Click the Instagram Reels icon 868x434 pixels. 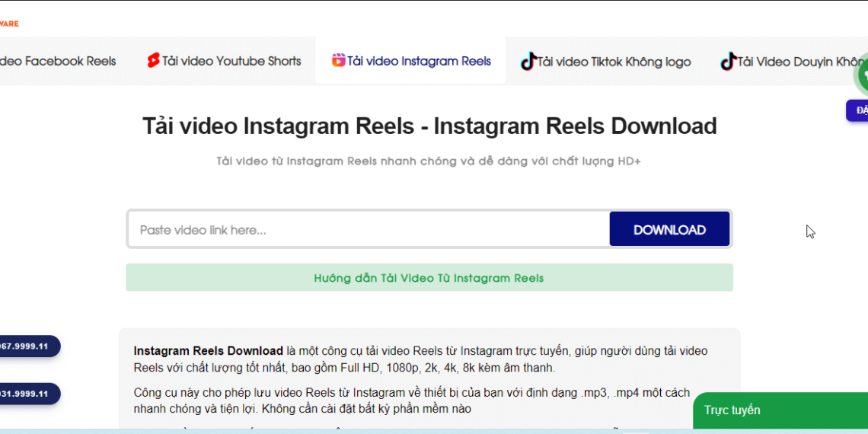point(338,60)
